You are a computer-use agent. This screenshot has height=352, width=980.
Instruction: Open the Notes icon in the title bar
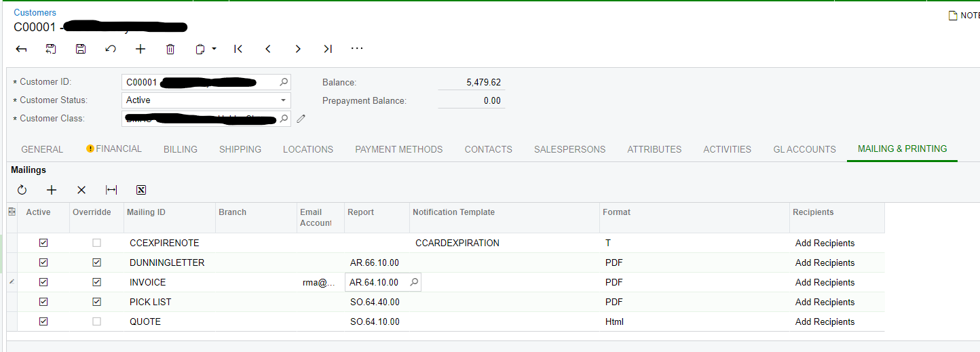(953, 16)
